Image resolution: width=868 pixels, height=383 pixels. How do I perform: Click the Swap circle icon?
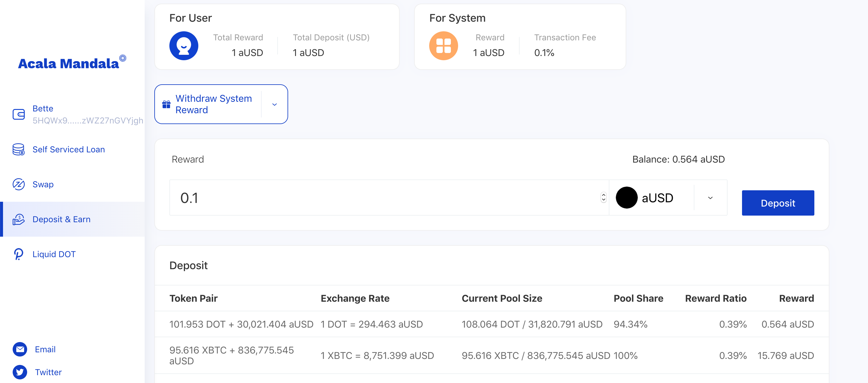pos(18,185)
